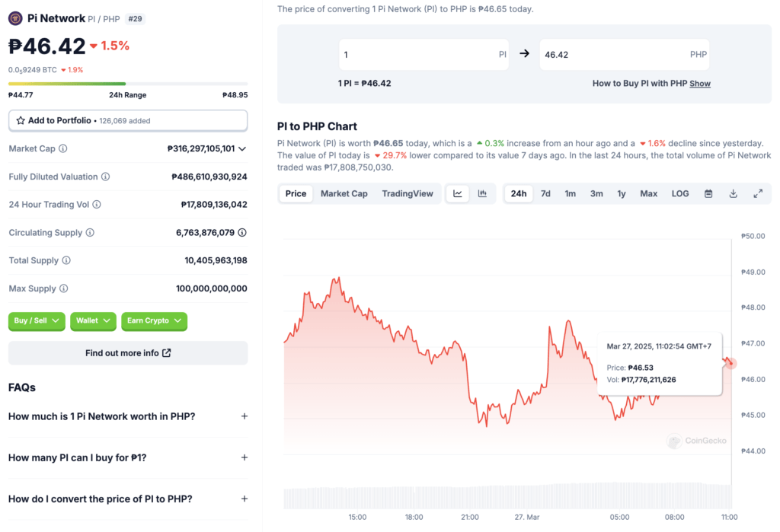Click the 10,405,963,198 total supply value
780x532 pixels.
coord(216,260)
